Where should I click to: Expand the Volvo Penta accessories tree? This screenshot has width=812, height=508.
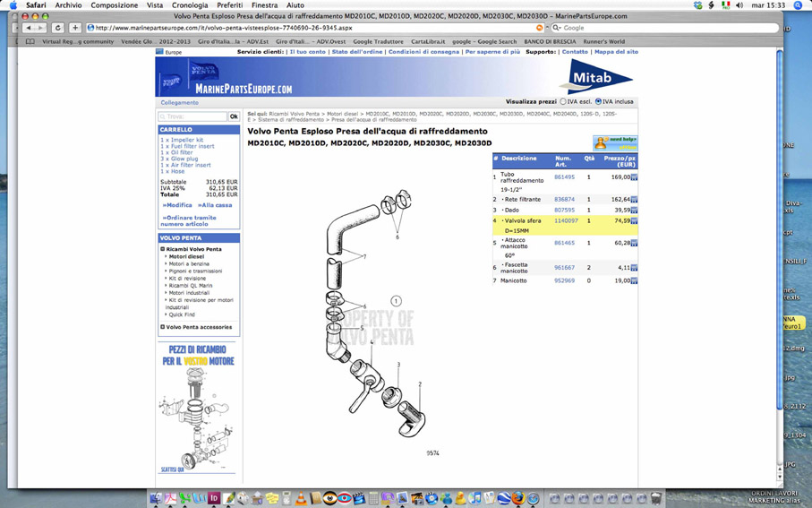click(x=163, y=327)
